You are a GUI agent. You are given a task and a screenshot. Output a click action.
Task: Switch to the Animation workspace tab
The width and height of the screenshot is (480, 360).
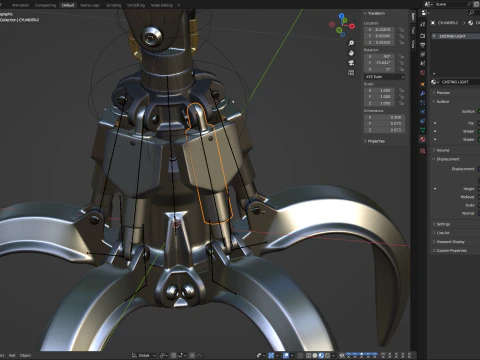[20, 5]
